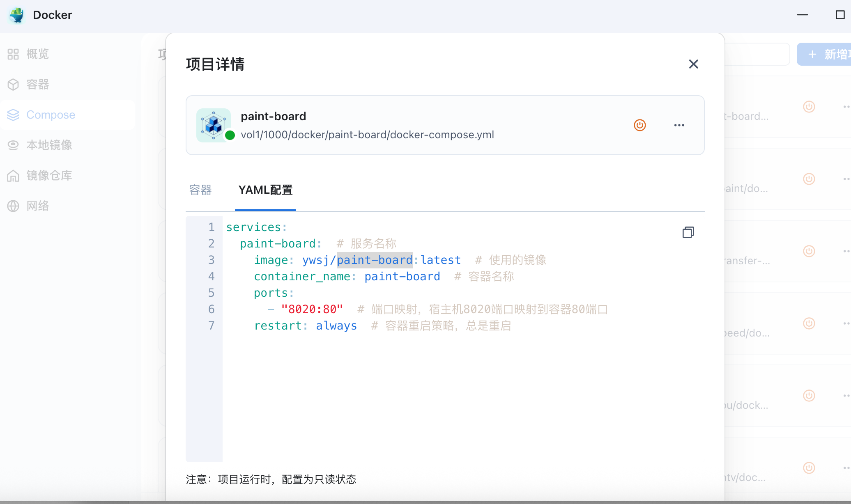Click the Docker app logo icon
The image size is (851, 504).
pos(16,15)
